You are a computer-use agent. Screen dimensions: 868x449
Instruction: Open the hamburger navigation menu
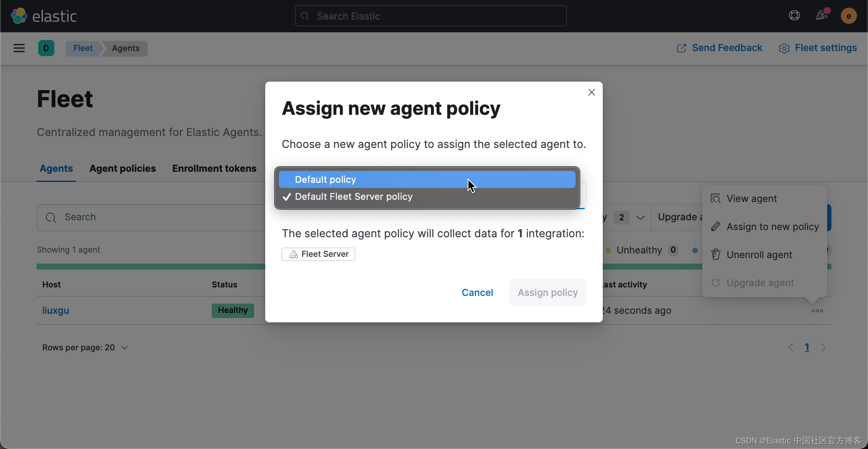(19, 48)
